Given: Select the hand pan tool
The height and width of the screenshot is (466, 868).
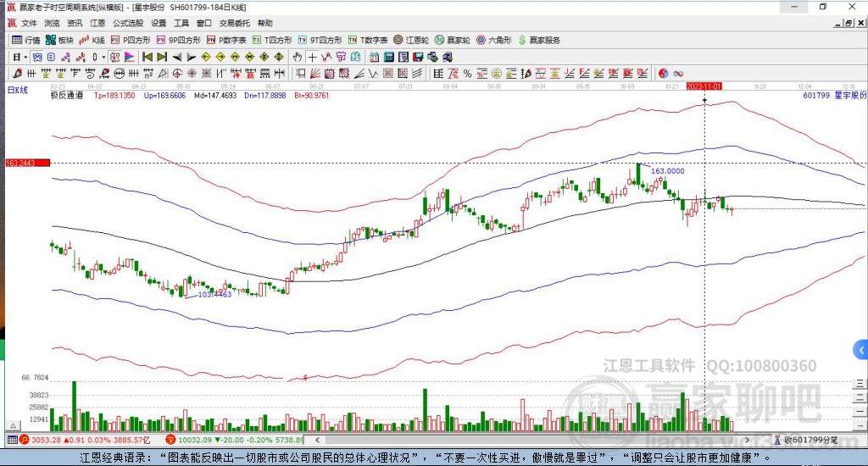Looking at the screenshot, I should [298, 57].
